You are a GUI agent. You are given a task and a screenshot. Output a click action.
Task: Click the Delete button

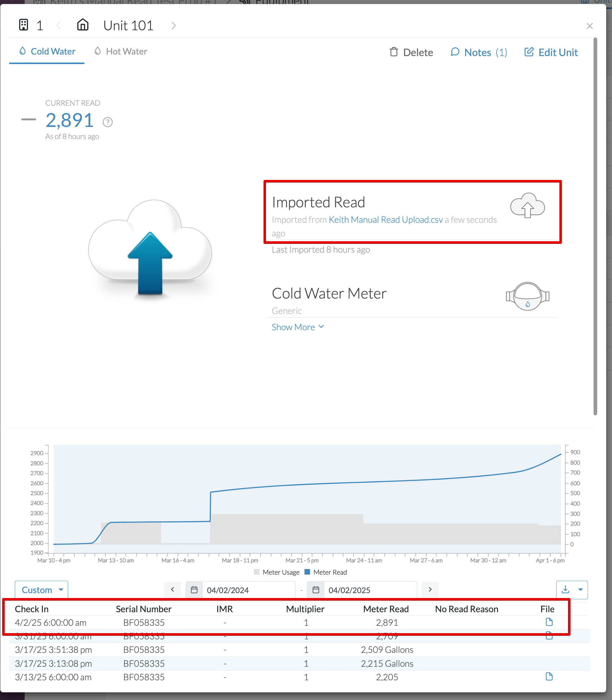[411, 52]
